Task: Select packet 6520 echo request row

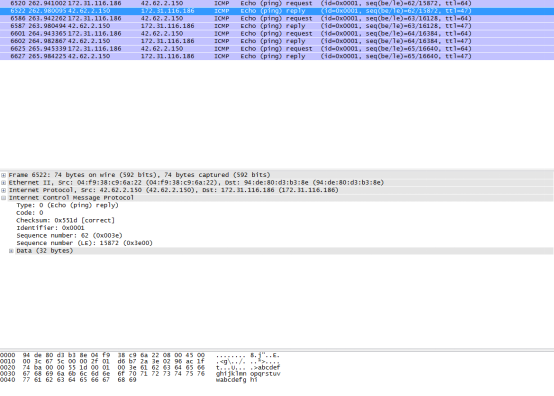Action: coord(277,3)
